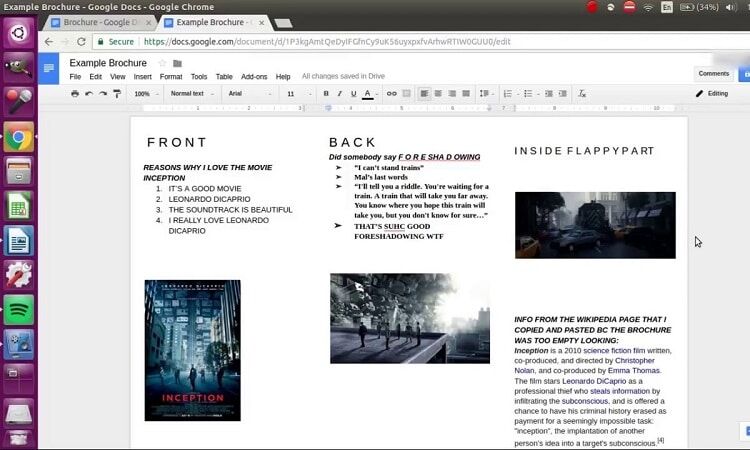This screenshot has height=450, width=750.
Task: Select the Inception poster image
Action: tap(193, 351)
